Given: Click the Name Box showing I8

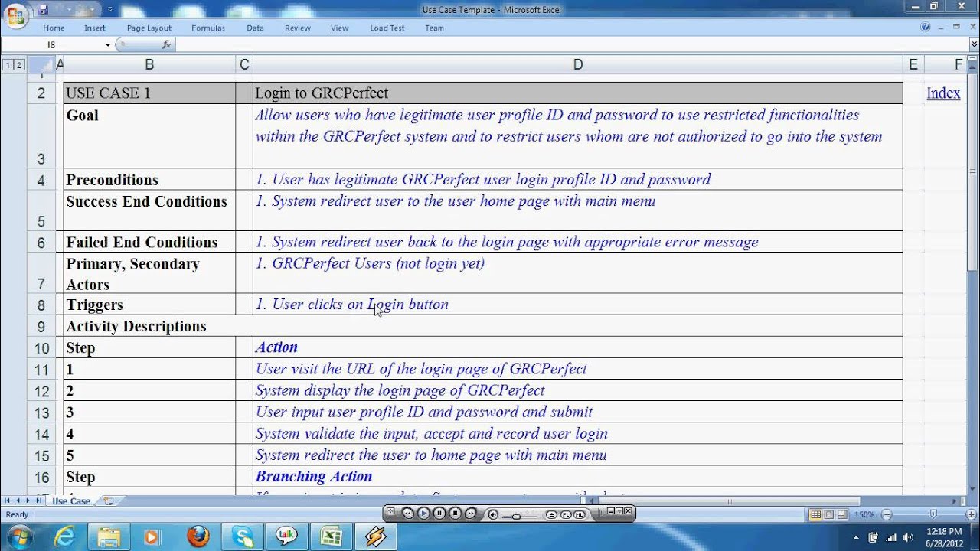Looking at the screenshot, I should tap(52, 45).
